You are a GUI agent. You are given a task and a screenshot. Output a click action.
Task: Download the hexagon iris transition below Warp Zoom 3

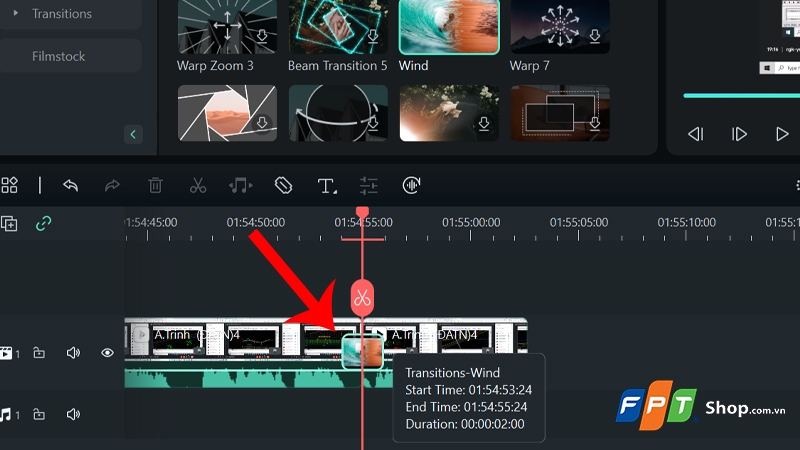[x=262, y=123]
